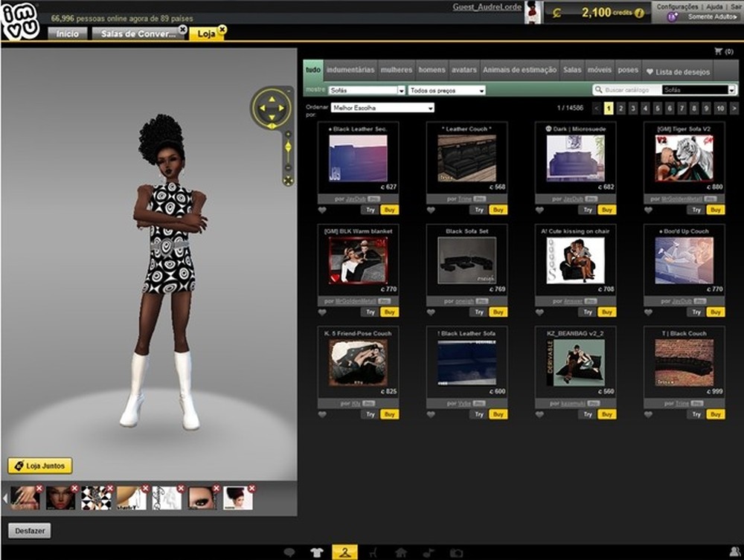Click the music note icon on bottom toolbar

coord(430,552)
